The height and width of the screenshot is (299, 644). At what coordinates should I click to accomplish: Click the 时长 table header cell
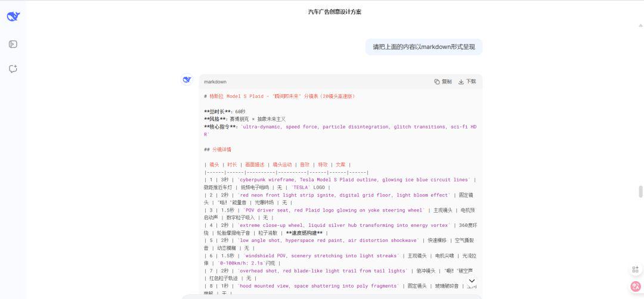[x=233, y=164]
